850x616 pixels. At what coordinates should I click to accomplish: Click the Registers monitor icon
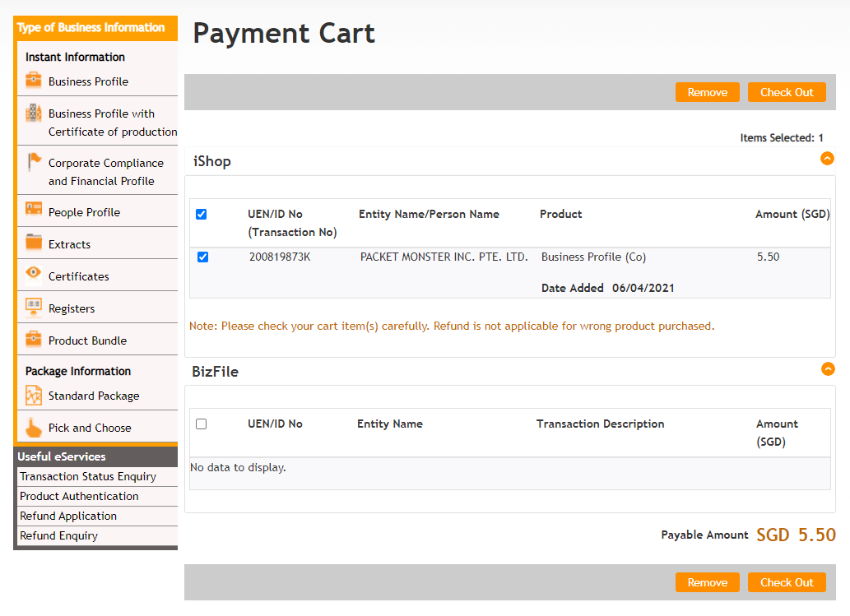coord(34,308)
